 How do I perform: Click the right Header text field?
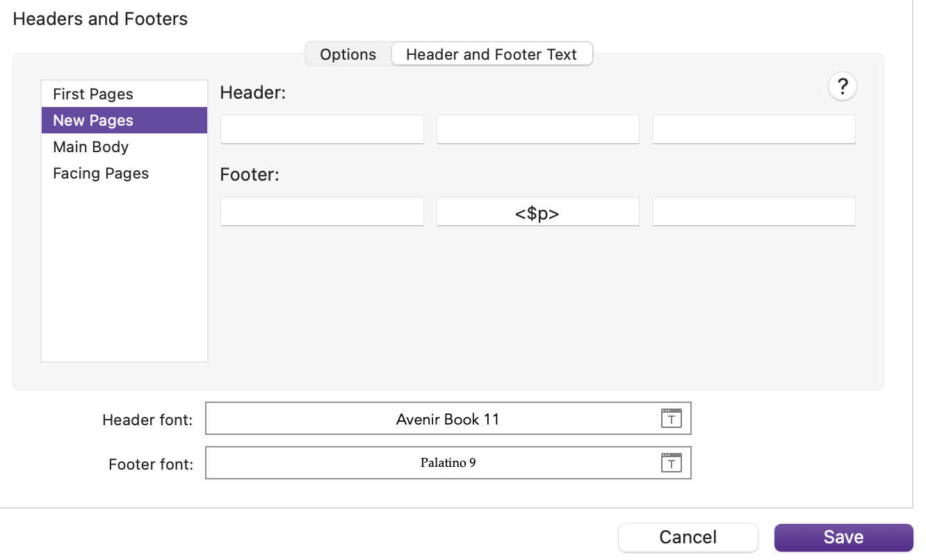(754, 129)
